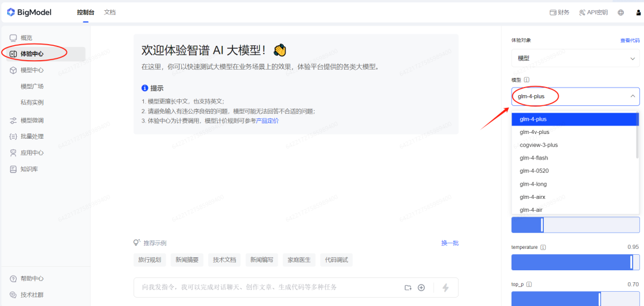Click the 帮助中心 question mark icon

tap(13, 279)
